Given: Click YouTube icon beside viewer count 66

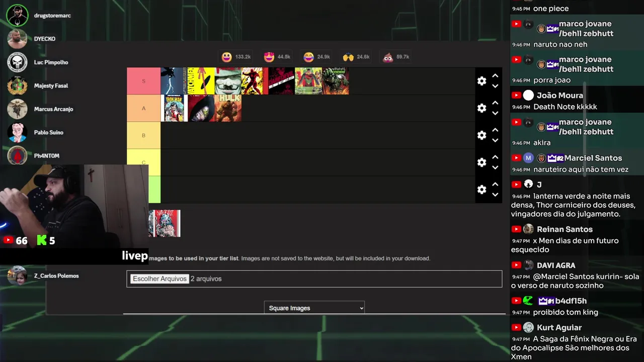Looking at the screenshot, I should [8, 240].
